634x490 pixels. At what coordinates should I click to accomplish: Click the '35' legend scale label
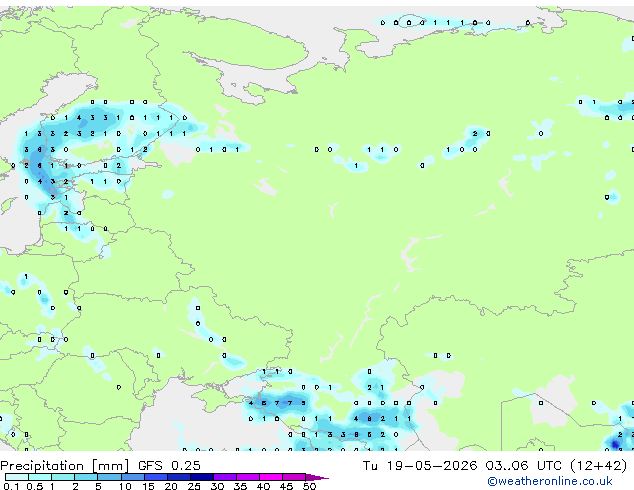click(x=240, y=486)
